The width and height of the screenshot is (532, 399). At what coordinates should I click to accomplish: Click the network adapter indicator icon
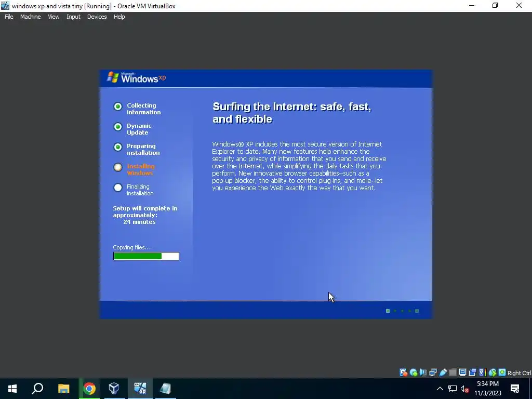coord(433,373)
